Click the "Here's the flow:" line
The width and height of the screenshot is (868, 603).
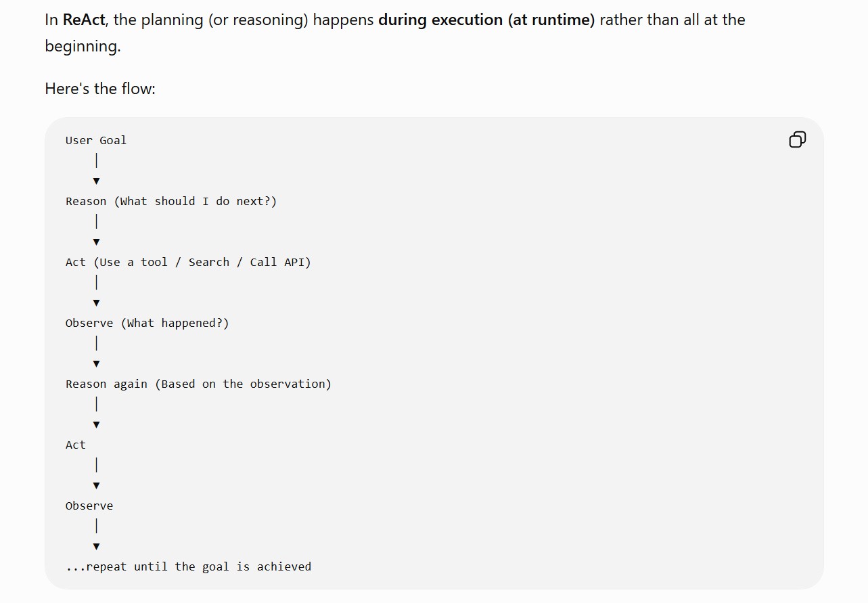coord(100,89)
